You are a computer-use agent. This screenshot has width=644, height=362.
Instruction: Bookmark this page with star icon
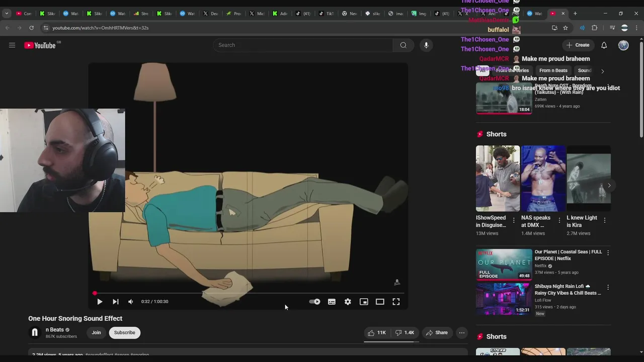[566, 28]
